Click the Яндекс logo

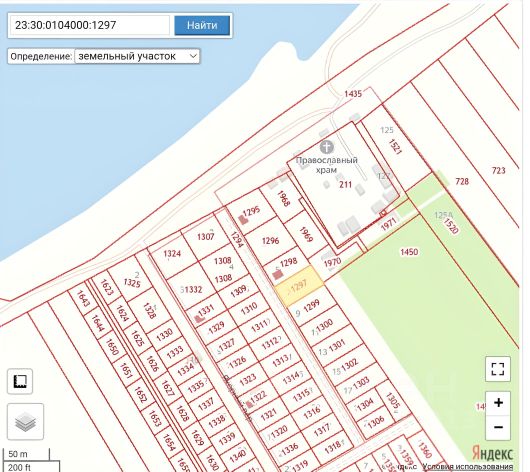click(492, 453)
